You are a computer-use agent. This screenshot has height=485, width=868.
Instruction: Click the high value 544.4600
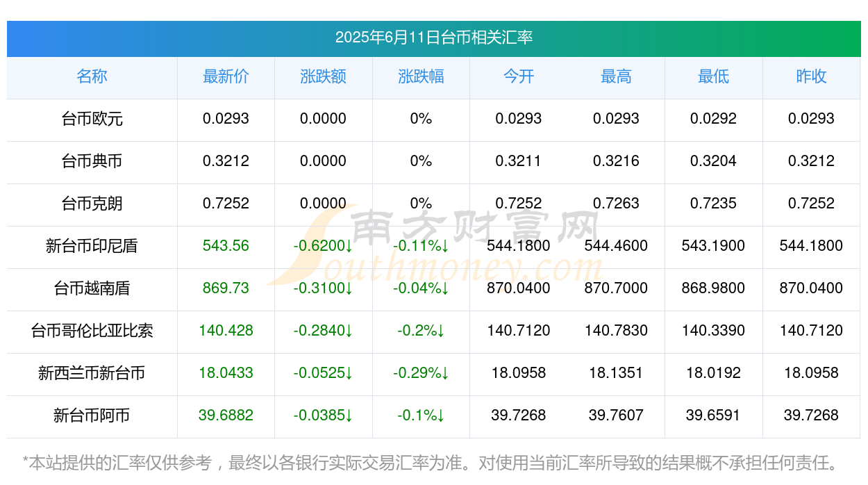[616, 246]
